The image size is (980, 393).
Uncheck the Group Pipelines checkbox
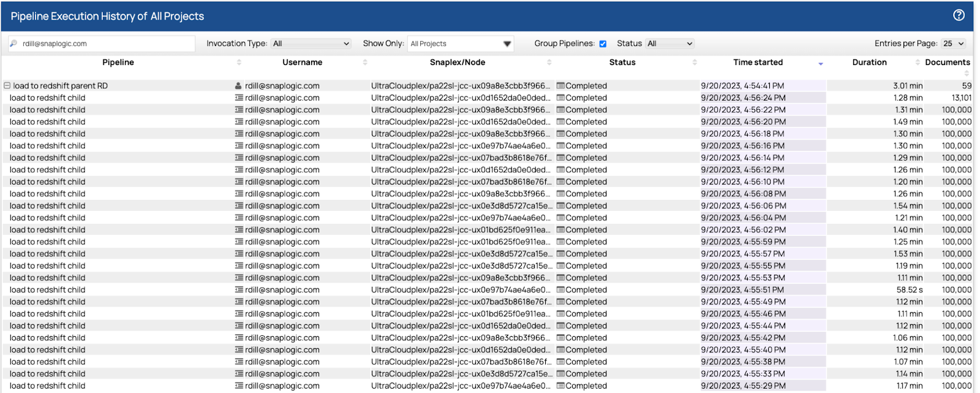[603, 44]
